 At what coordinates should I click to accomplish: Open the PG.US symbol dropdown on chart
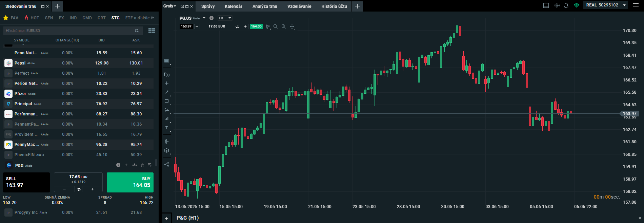point(204,18)
